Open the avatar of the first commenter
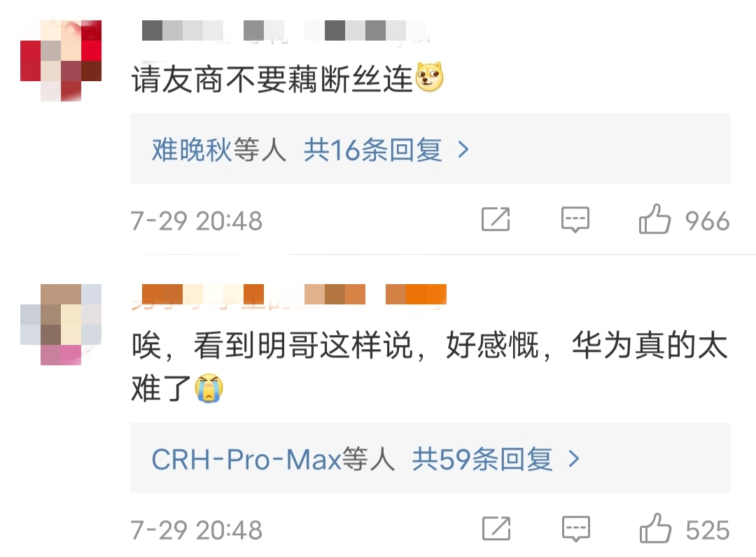Screen dimensions: 756x557 click(x=61, y=61)
